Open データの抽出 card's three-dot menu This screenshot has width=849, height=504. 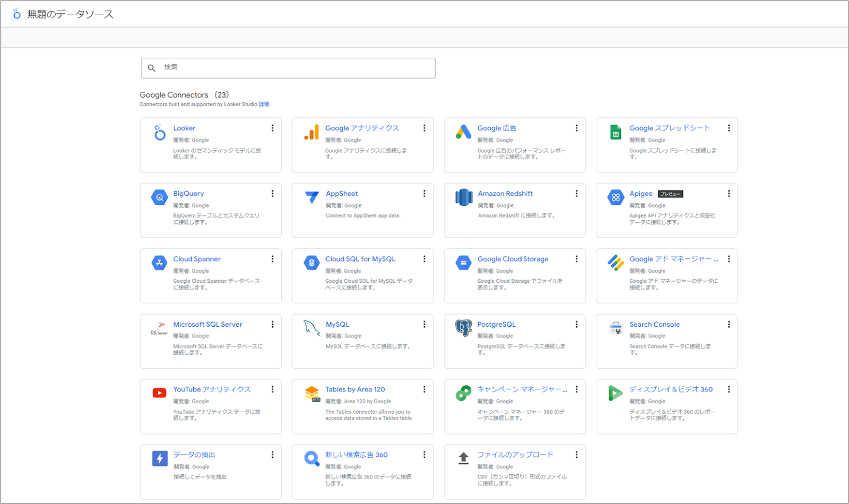272,455
